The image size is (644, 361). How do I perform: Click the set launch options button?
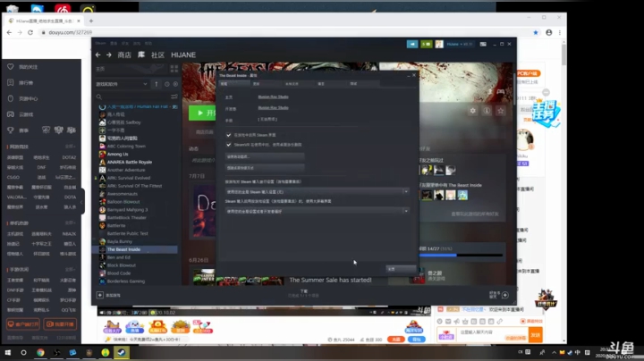pyautogui.click(x=265, y=156)
